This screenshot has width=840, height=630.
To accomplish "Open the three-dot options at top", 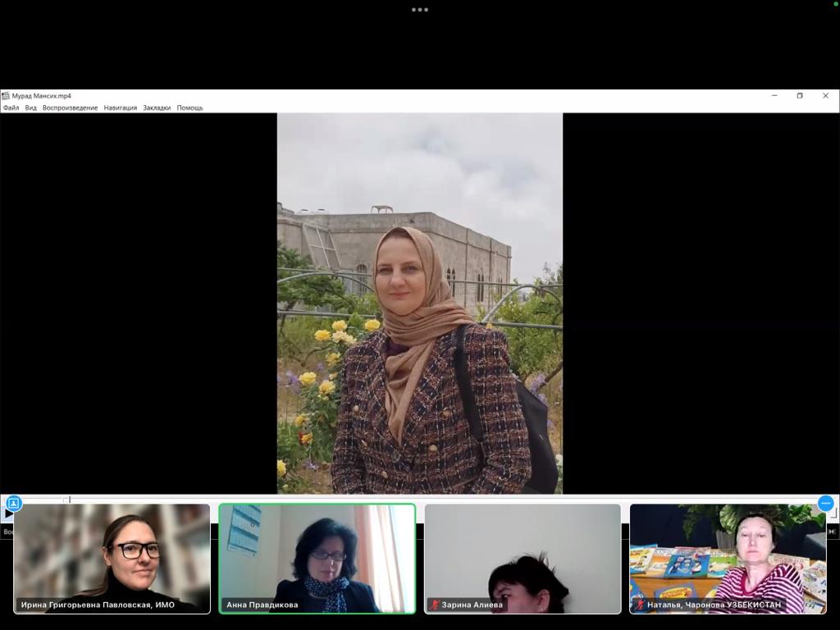I will pyautogui.click(x=420, y=10).
